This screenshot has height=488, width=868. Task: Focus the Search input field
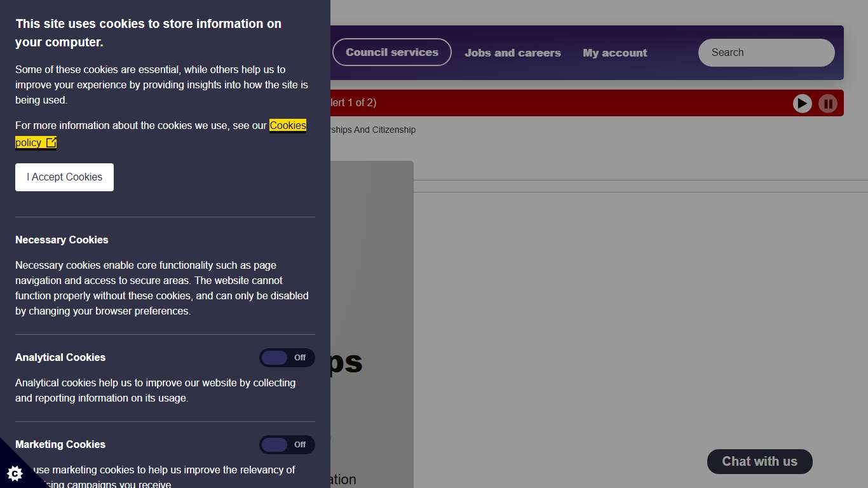coord(766,53)
